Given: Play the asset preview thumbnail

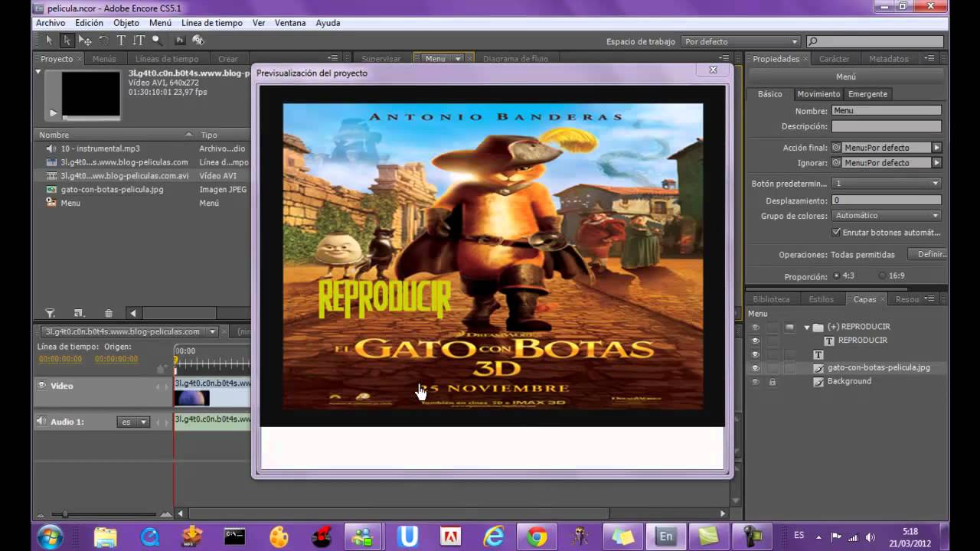Looking at the screenshot, I should coord(53,113).
